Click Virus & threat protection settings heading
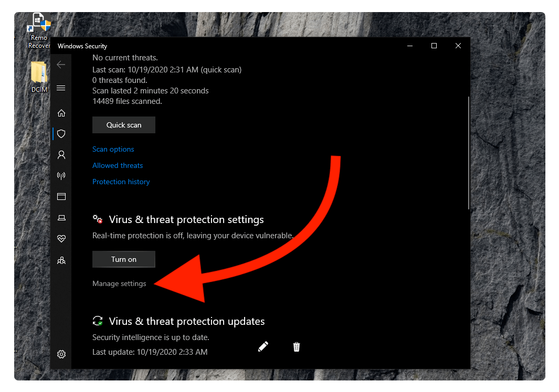The width and height of the screenshot is (559, 392). pos(186,219)
